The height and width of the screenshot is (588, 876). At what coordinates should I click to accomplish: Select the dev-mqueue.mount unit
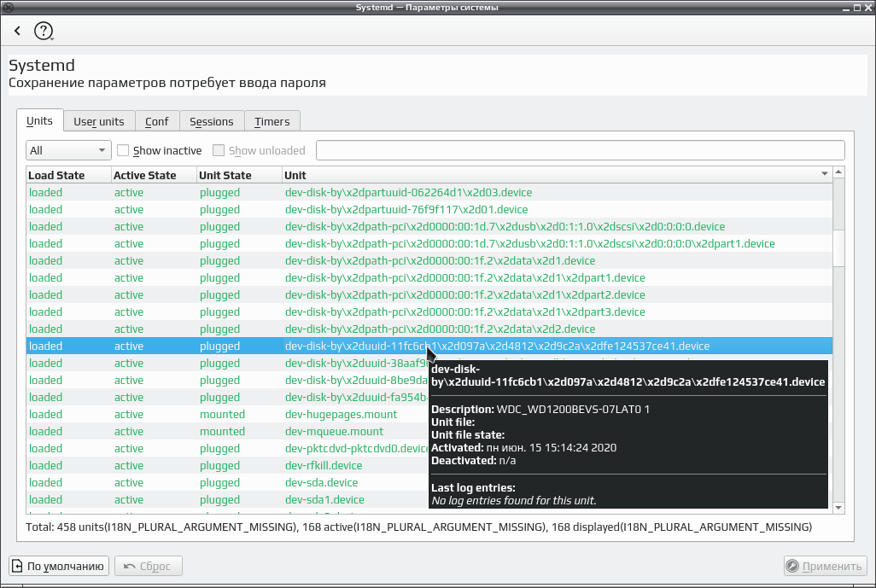pyautogui.click(x=227, y=431)
